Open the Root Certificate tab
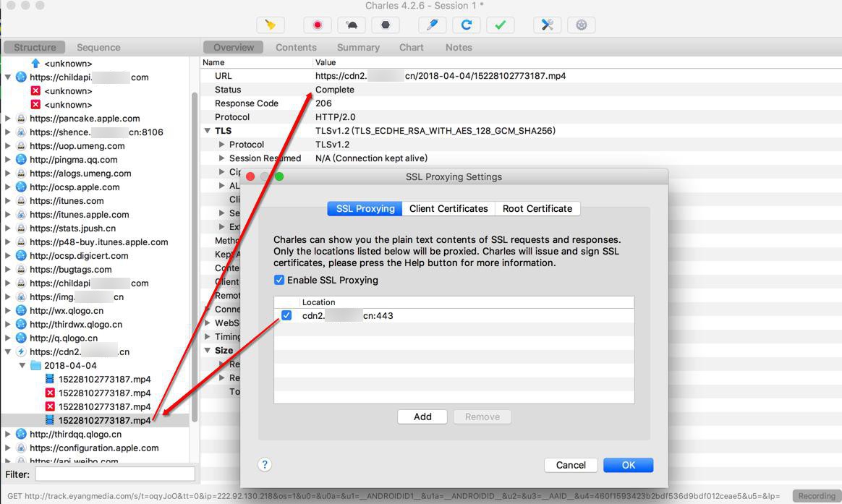842x504 pixels. (537, 209)
